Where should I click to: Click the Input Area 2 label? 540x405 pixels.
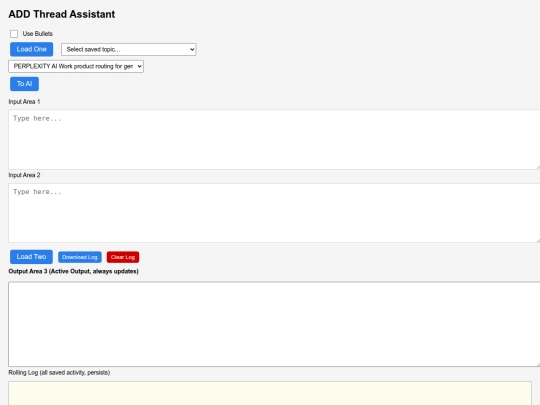tap(24, 175)
